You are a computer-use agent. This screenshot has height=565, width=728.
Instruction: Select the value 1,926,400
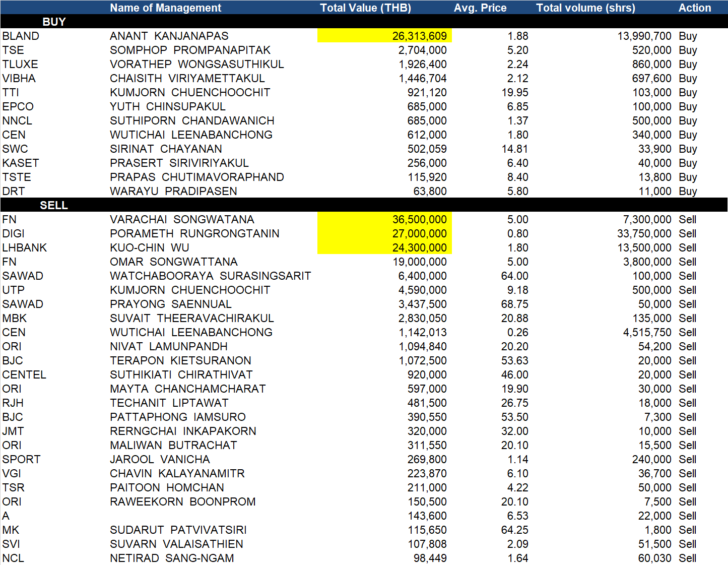tap(423, 64)
